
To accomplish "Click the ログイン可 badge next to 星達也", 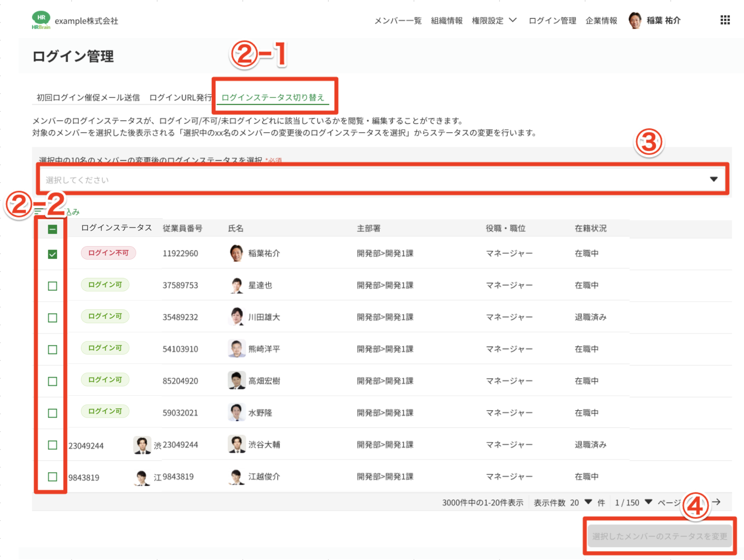I will [105, 285].
